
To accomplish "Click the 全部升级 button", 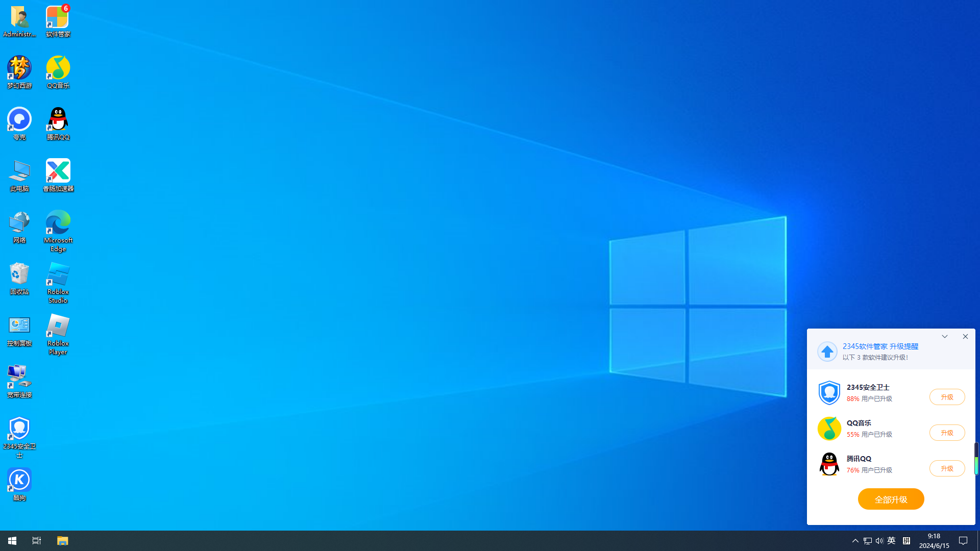I will point(891,499).
